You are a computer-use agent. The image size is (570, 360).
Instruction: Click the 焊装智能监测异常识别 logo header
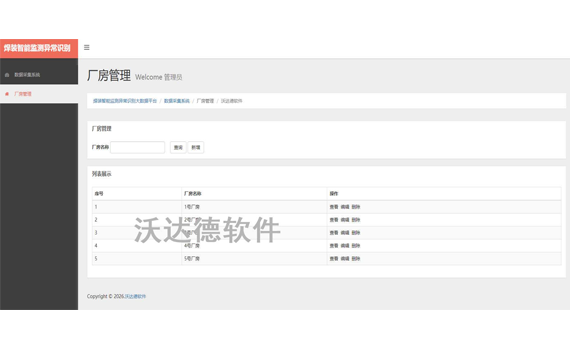coord(39,48)
